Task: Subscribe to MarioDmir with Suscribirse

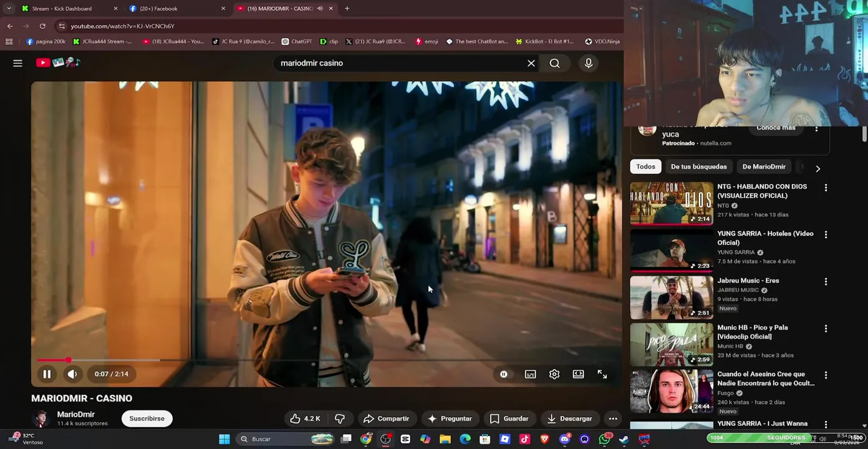Action: click(147, 418)
